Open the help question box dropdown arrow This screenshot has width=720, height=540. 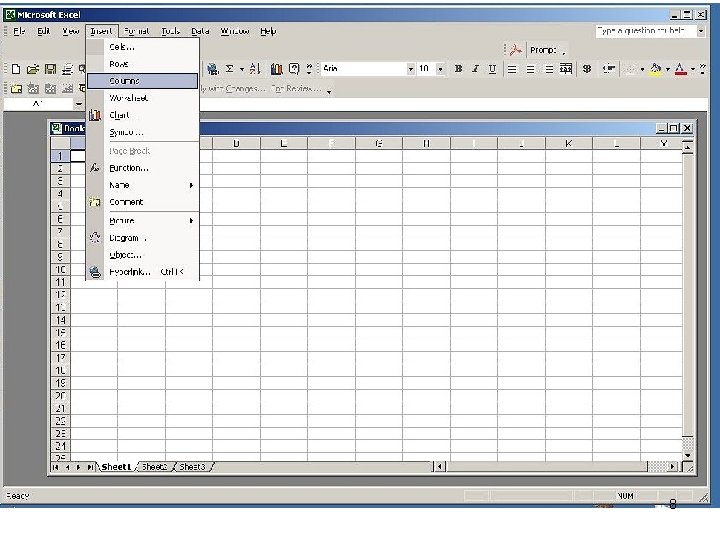[x=701, y=31]
